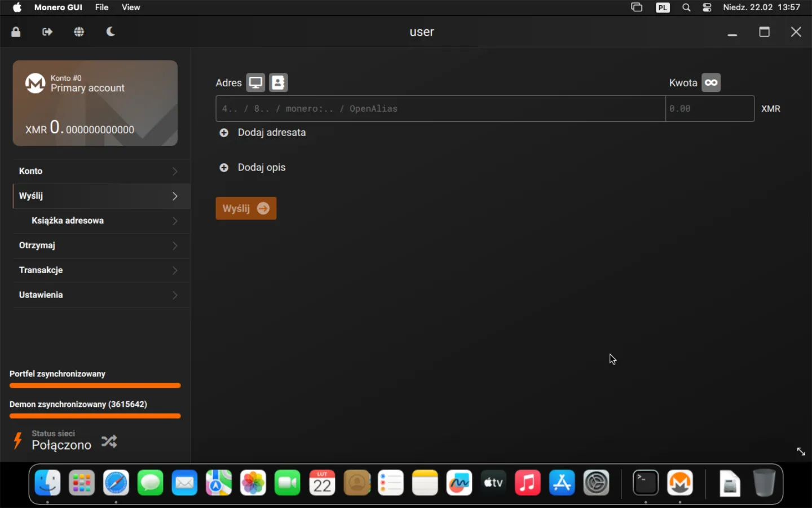
Task: Open Calendar showing 22 in the Dock
Action: [x=322, y=483]
